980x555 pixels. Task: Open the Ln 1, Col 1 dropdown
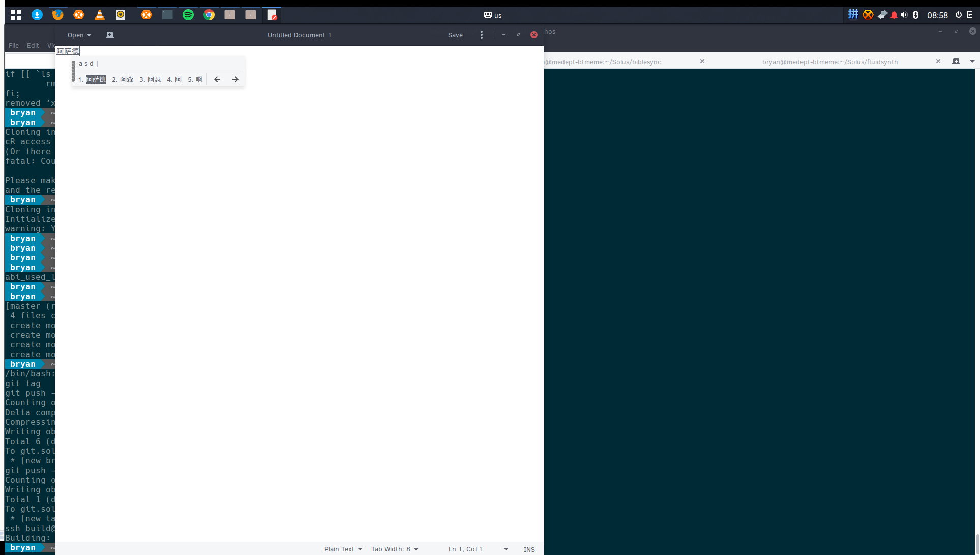pyautogui.click(x=478, y=549)
